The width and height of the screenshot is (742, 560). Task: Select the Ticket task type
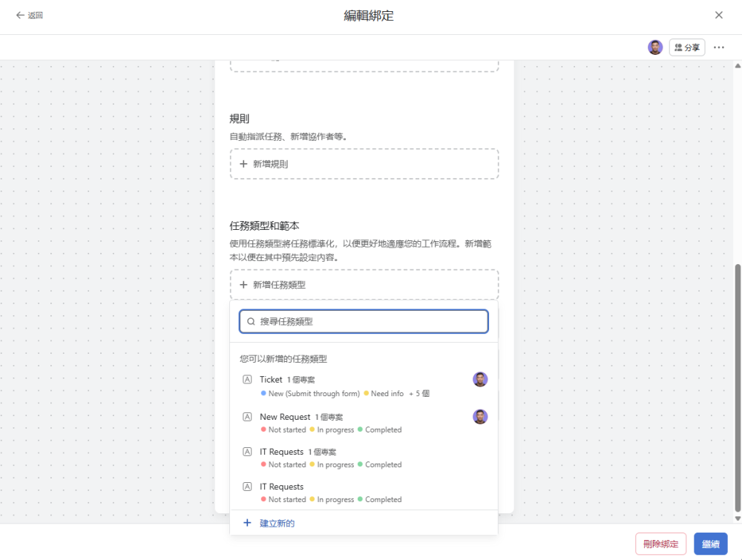coord(272,380)
